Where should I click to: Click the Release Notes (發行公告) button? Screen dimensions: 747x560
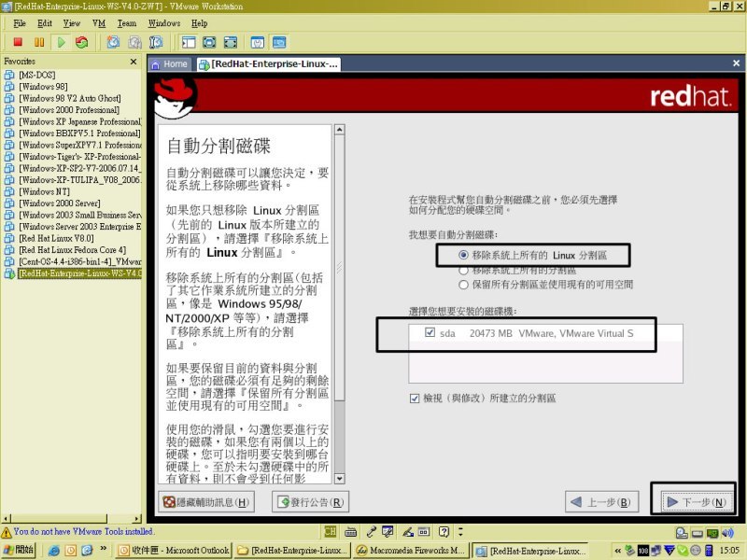pos(310,502)
